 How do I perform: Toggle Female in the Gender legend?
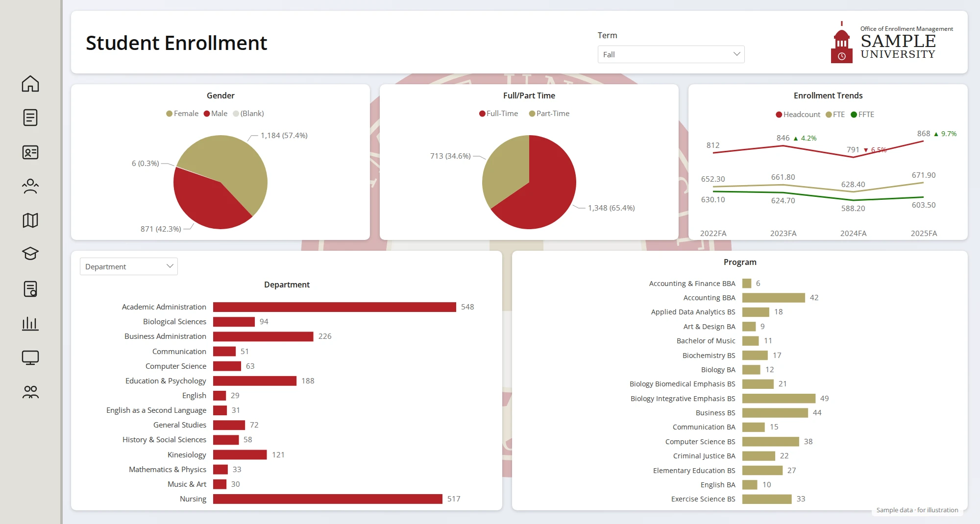click(x=182, y=114)
